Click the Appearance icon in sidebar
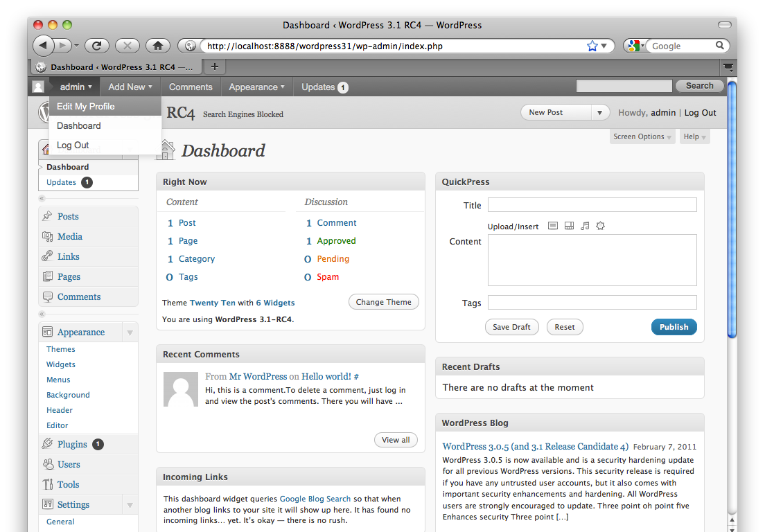The width and height of the screenshot is (765, 532). (47, 332)
